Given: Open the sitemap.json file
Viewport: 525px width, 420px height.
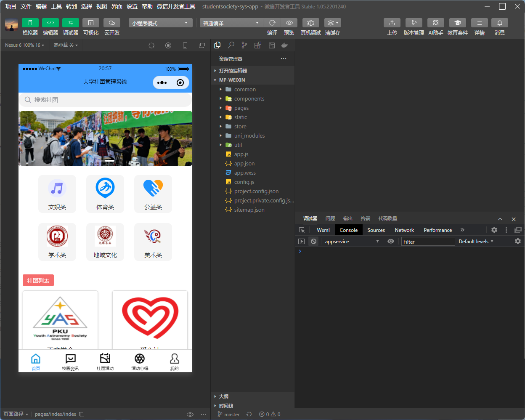Looking at the screenshot, I should point(252,210).
